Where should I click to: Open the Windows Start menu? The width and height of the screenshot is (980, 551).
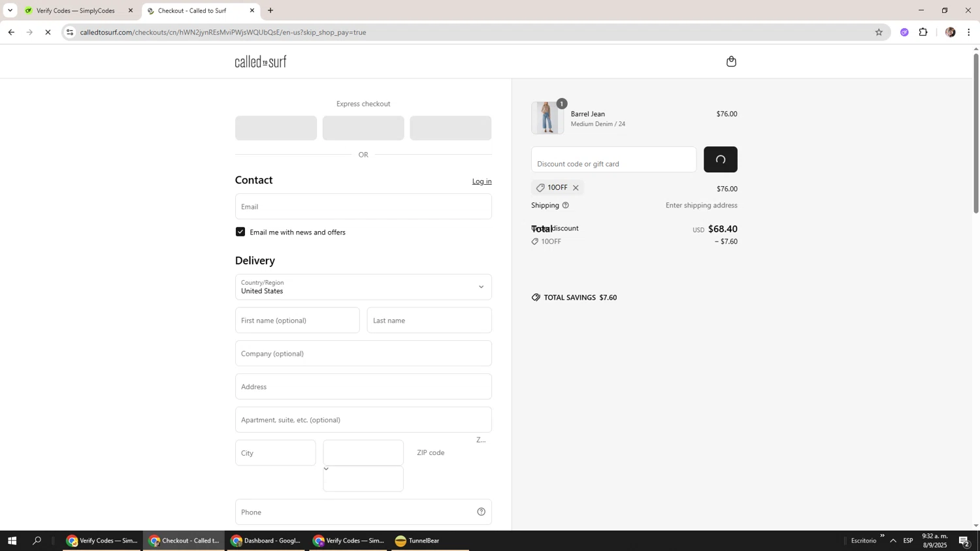pos(12,541)
